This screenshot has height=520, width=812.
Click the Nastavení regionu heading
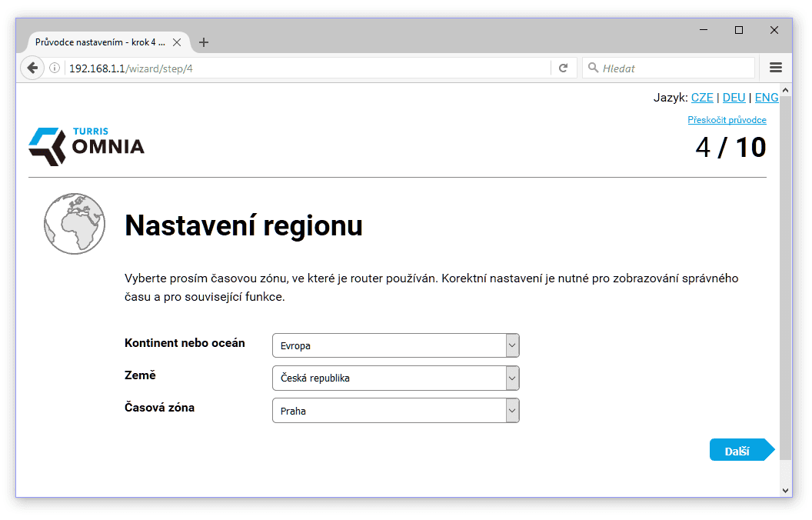(x=244, y=226)
